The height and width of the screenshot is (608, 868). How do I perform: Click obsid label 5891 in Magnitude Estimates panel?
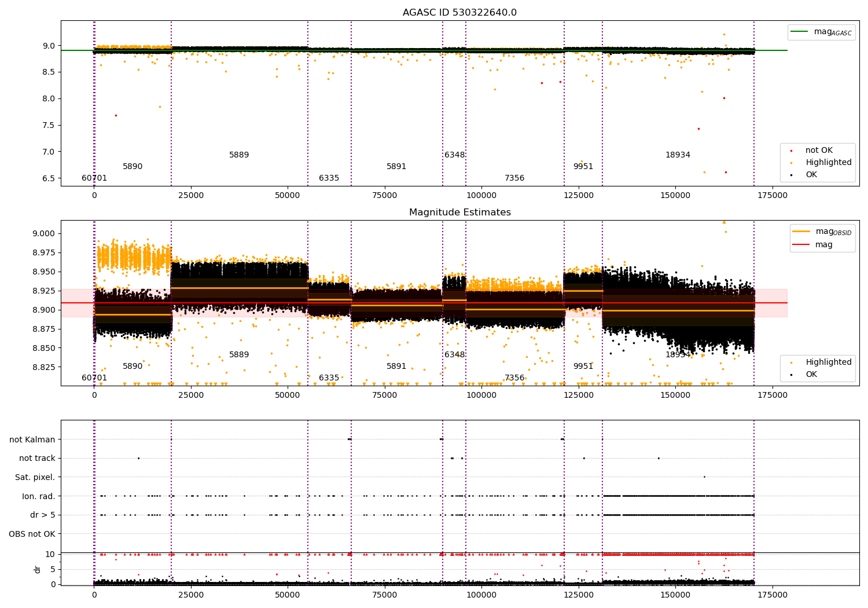[396, 367]
